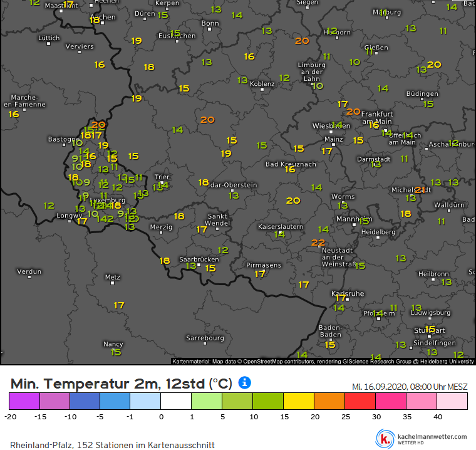The width and height of the screenshot is (476, 450).
Task: Click the Mi. 16.09.2020, 08:00 Uhr timestamp
Action: [410, 387]
